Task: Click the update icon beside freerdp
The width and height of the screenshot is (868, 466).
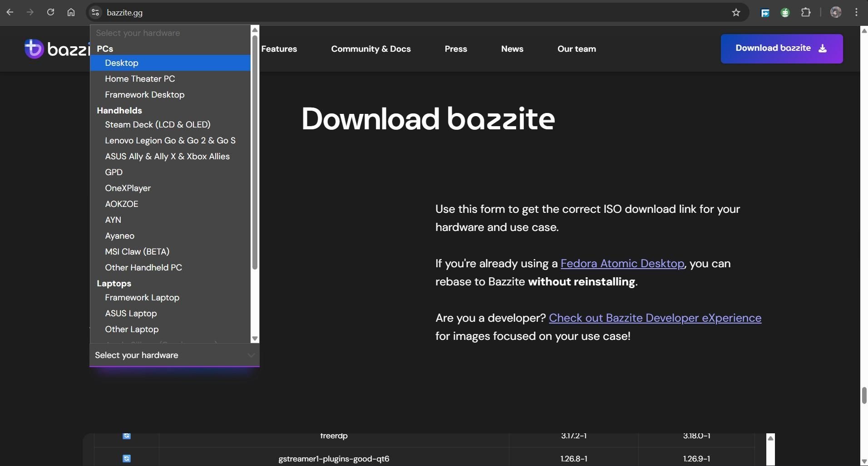Action: [126, 436]
